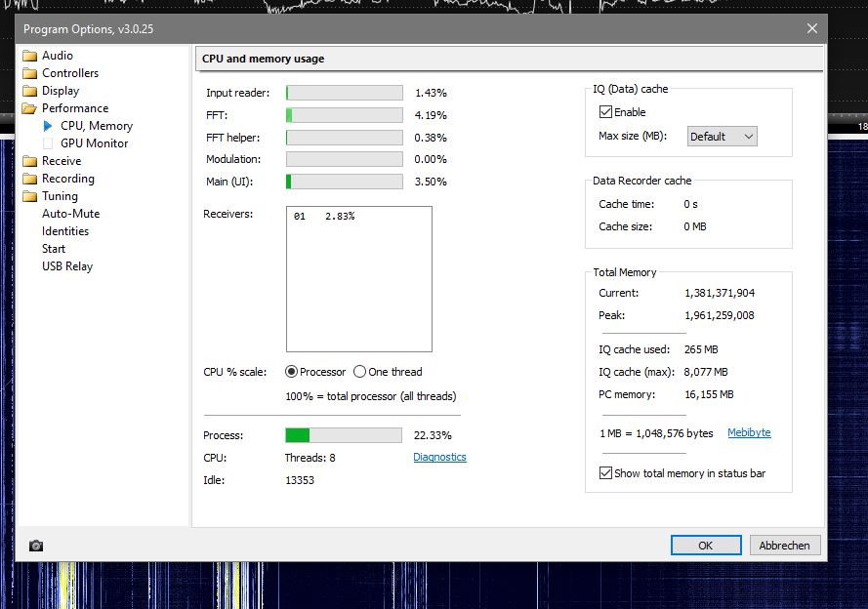
Task: Open the Max size (MB) dropdown
Action: click(723, 137)
